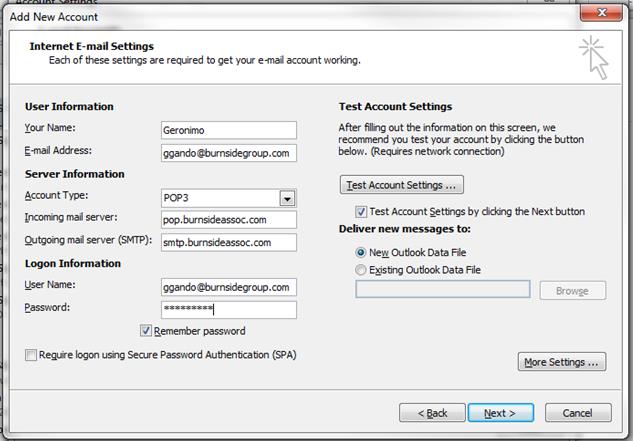Click the cursor wizard icon in header
The height and width of the screenshot is (441, 633).
click(594, 57)
